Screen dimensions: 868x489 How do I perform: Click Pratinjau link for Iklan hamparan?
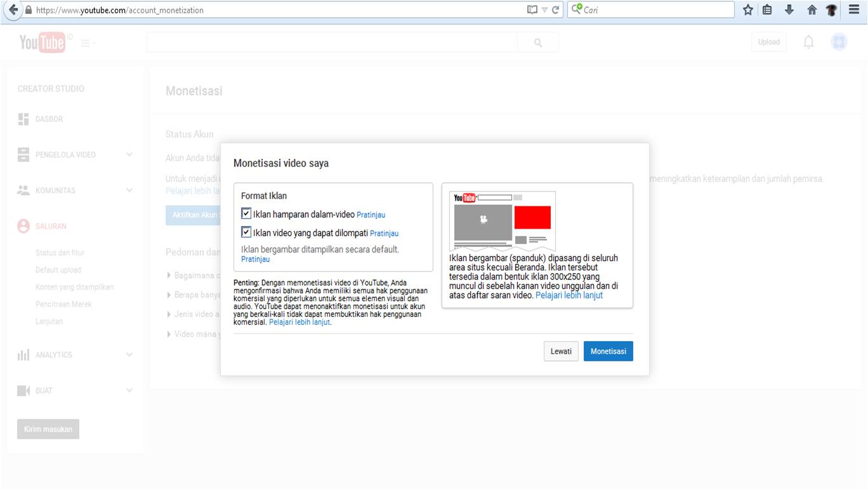point(371,215)
